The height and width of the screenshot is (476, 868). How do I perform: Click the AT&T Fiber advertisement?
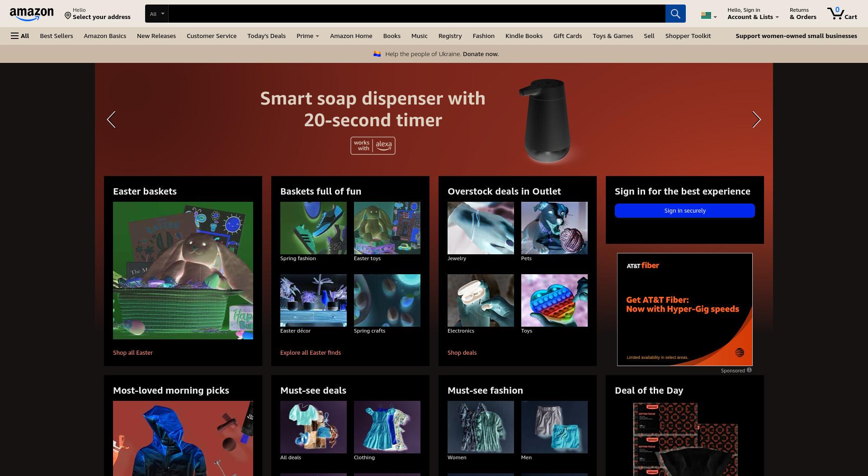coord(684,309)
